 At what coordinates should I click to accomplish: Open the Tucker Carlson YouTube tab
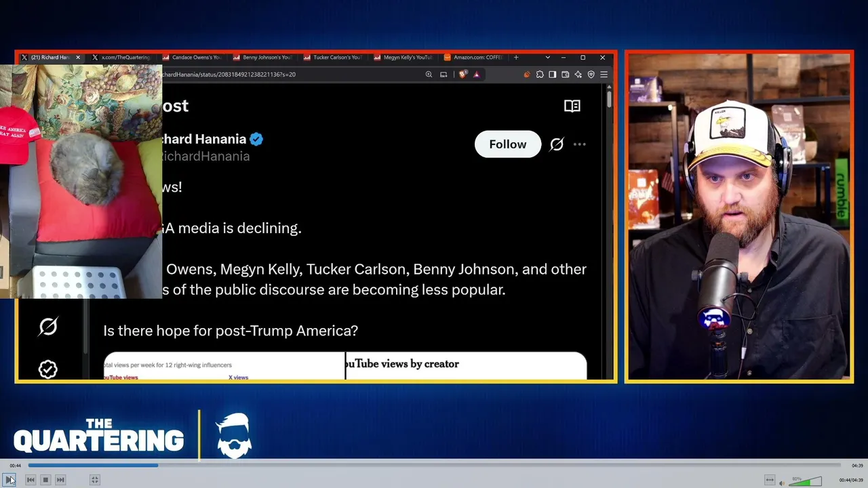pyautogui.click(x=333, y=58)
